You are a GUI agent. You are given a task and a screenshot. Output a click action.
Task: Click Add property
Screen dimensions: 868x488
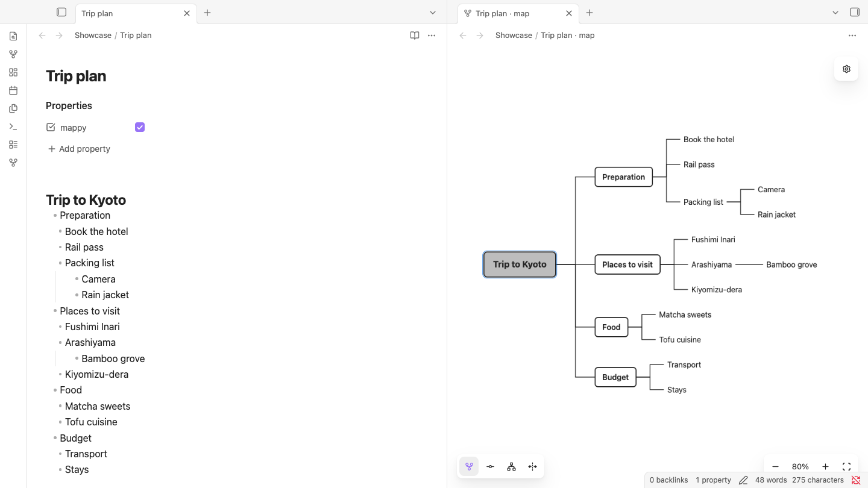tap(79, 149)
